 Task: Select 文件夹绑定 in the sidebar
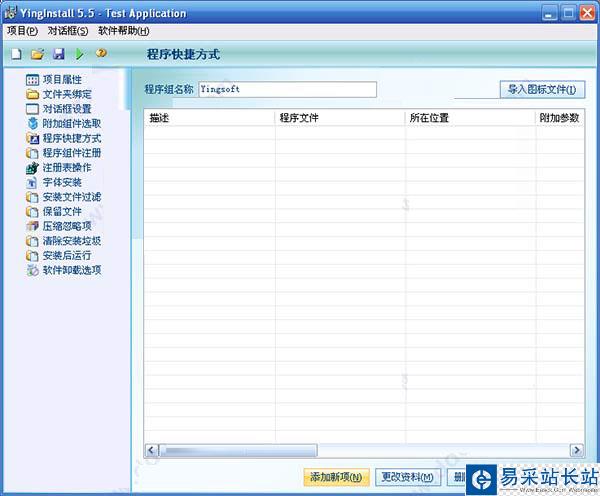67,94
